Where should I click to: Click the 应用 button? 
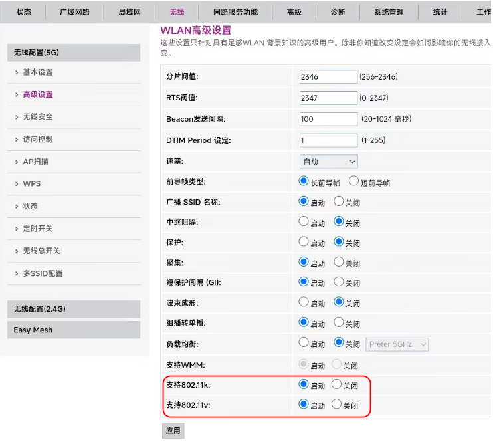coord(173,431)
